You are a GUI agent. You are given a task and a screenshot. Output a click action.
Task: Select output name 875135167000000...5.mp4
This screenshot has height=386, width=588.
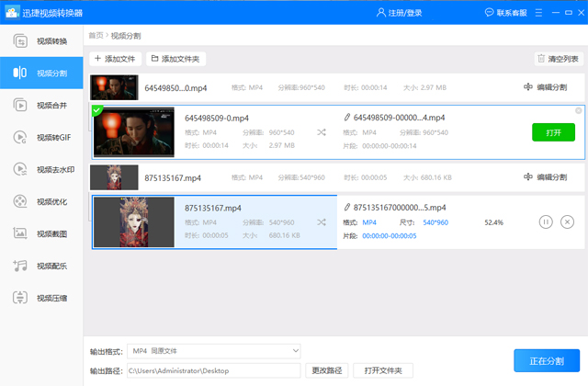(x=400, y=208)
